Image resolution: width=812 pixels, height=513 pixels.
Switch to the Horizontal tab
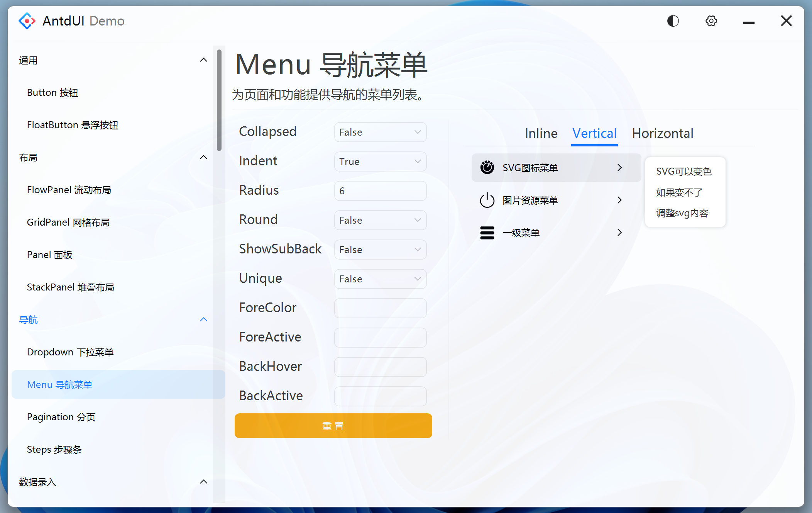662,133
